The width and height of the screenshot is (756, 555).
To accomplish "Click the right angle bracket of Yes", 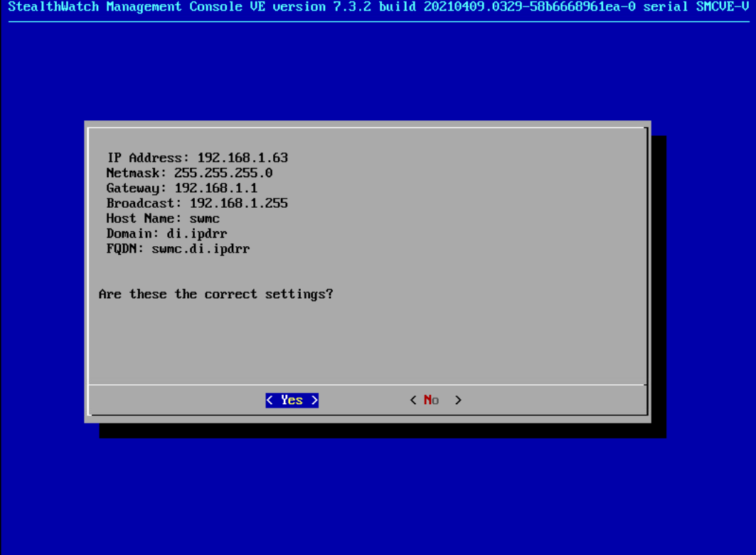I will click(314, 400).
